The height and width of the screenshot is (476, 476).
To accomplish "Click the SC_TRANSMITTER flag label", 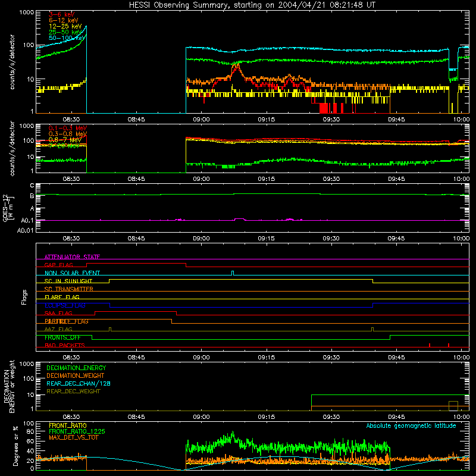I will pos(68,289).
